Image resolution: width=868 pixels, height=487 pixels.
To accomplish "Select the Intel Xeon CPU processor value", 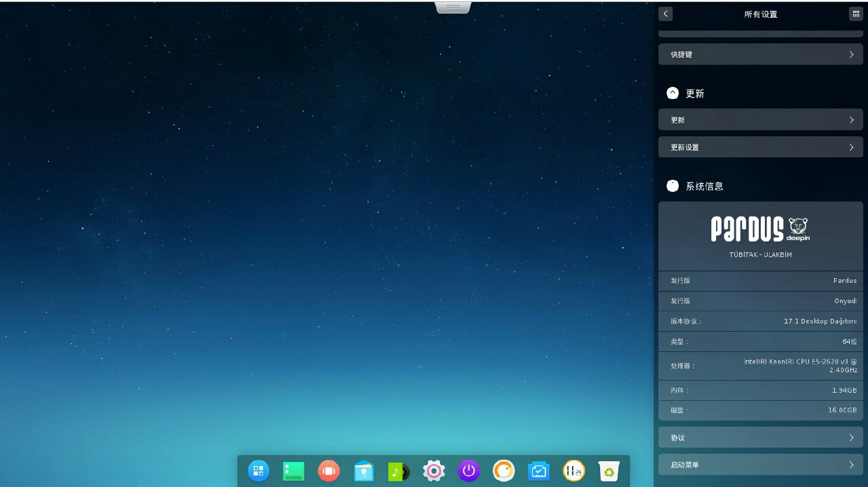I will click(x=801, y=366).
